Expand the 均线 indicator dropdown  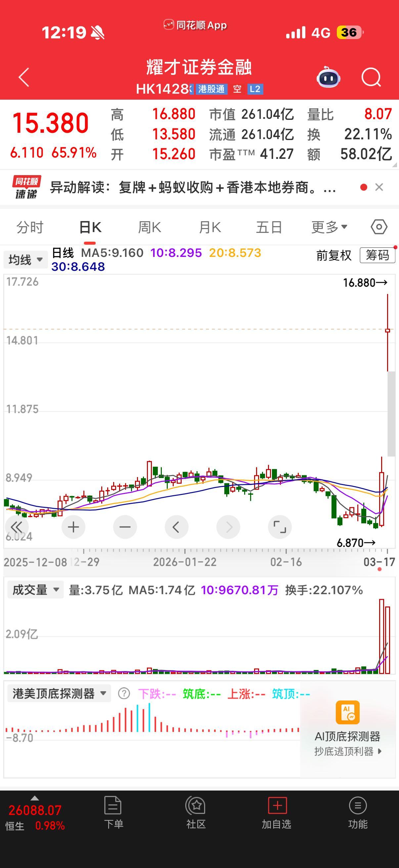tap(25, 260)
